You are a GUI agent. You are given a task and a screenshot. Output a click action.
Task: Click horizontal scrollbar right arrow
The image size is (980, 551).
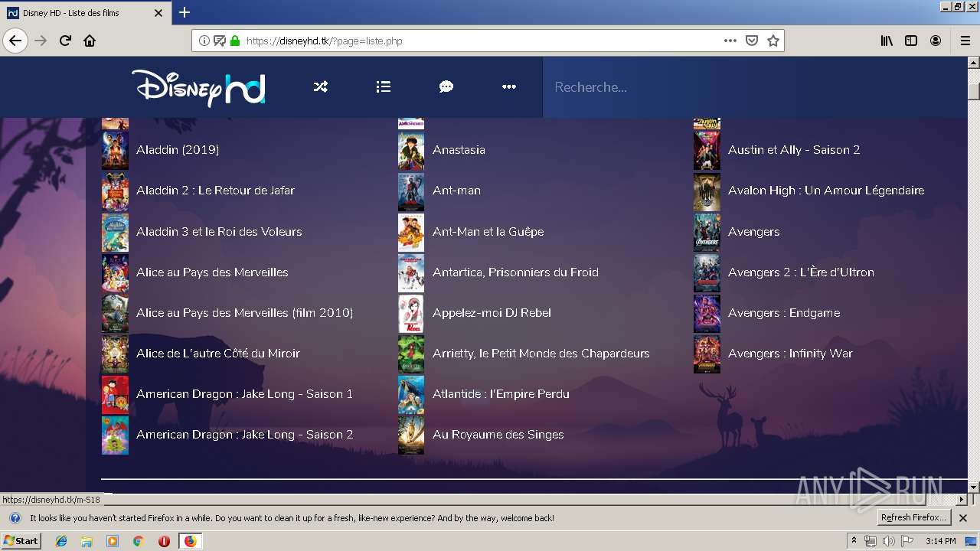point(962,500)
